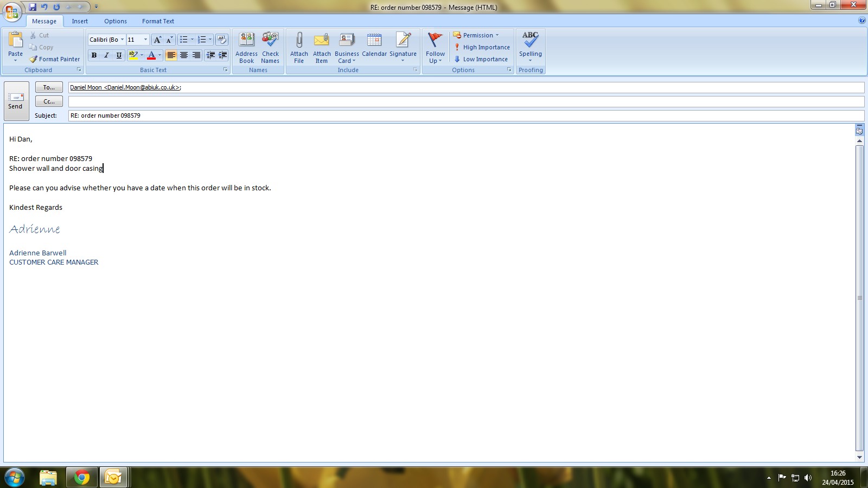Switch to the Message ribbon tab

(44, 21)
